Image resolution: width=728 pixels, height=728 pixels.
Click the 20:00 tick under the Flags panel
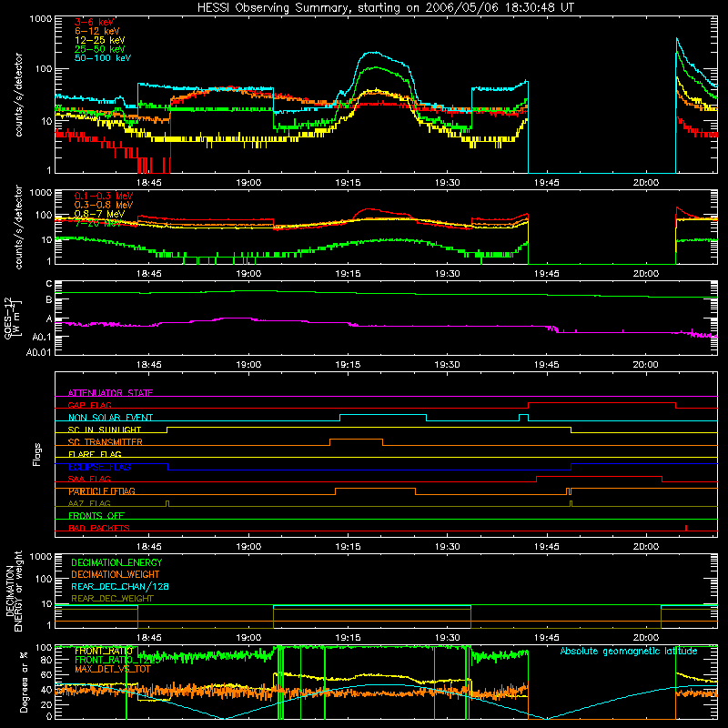pos(646,547)
